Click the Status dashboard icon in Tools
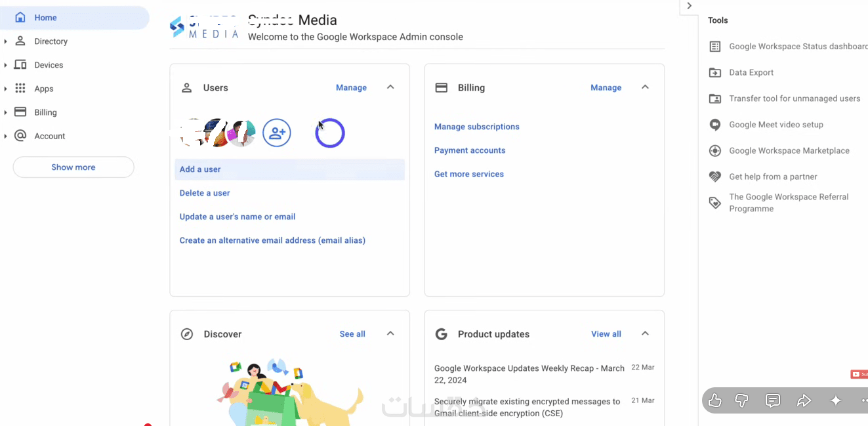The image size is (868, 426). tap(715, 47)
